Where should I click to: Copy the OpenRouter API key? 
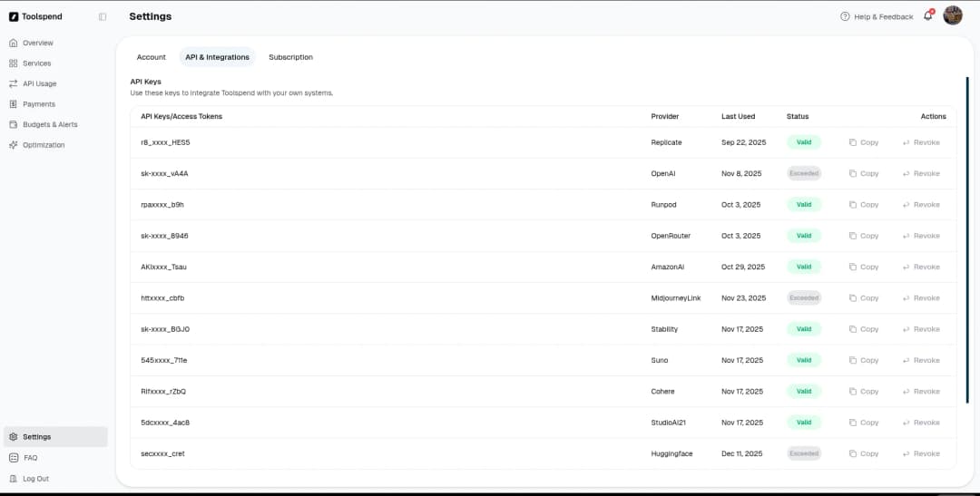coord(864,236)
